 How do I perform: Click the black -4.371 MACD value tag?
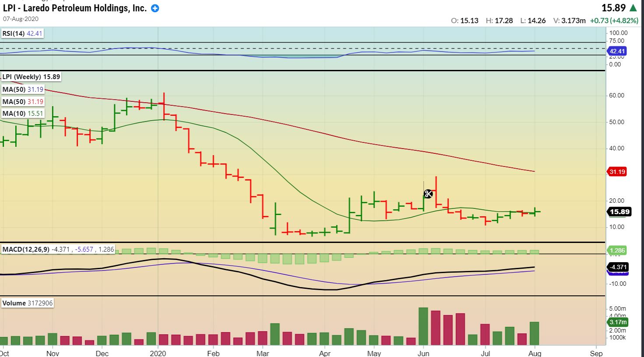click(x=617, y=267)
